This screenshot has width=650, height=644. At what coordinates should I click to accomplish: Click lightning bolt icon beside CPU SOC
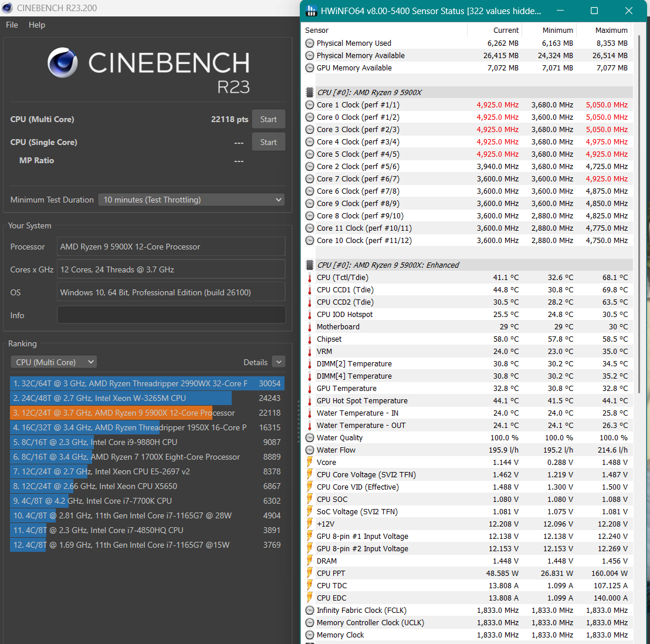310,499
